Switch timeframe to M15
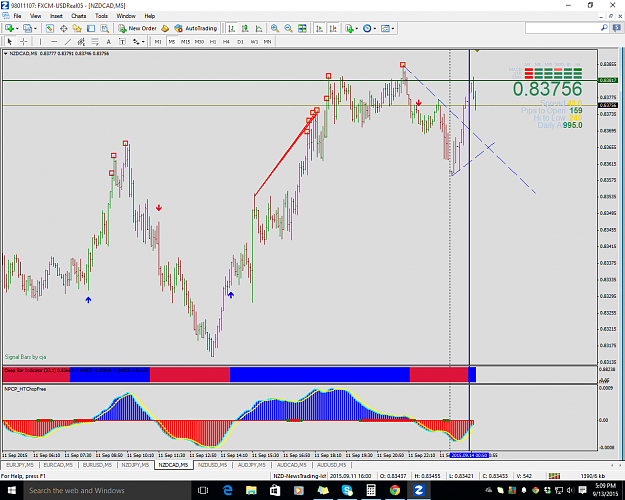Image resolution: width=625 pixels, height=500 pixels. [x=185, y=41]
